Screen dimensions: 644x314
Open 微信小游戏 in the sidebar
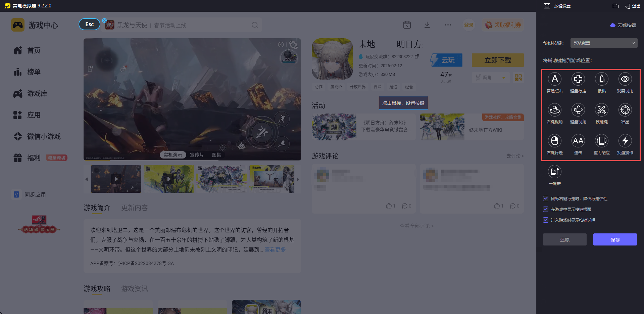(37, 136)
